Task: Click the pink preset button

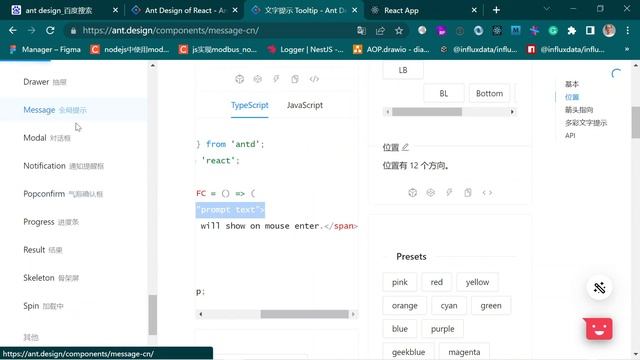Action: 400,282
